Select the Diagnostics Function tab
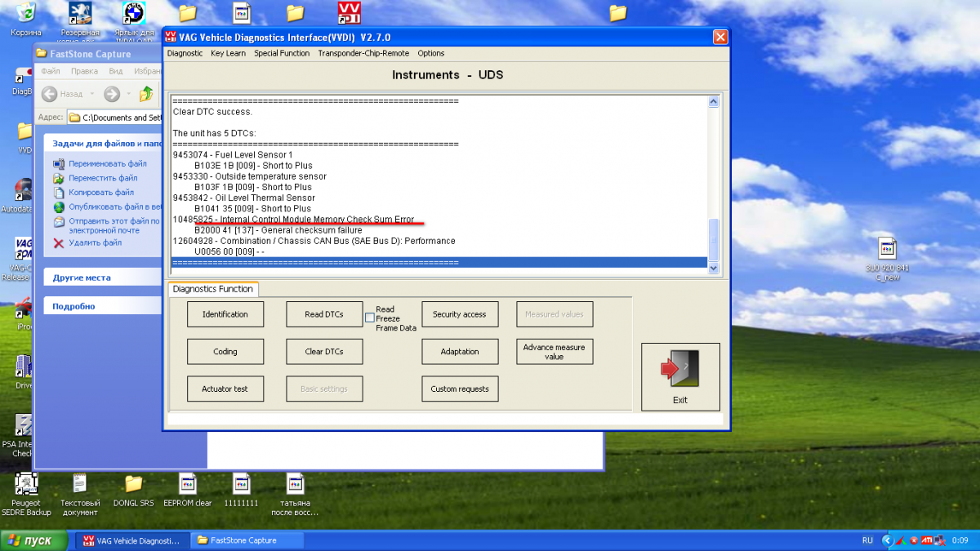Viewport: 980px width, 551px height. pyautogui.click(x=212, y=289)
